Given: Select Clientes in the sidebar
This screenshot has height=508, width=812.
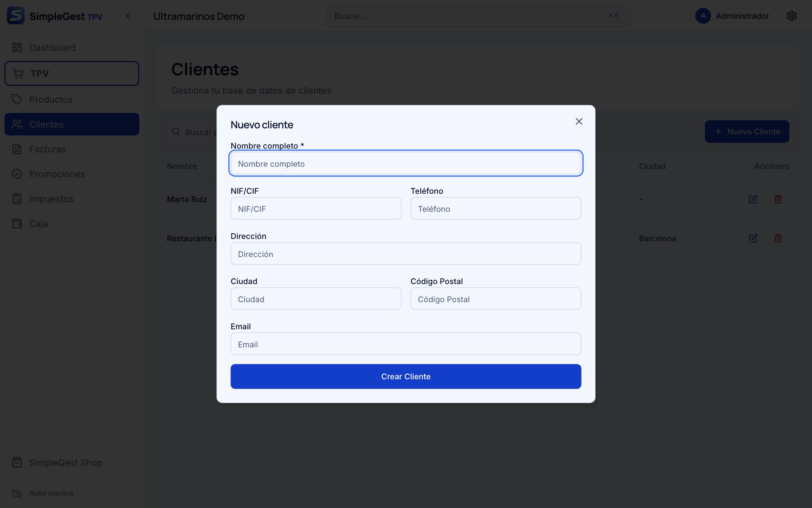Looking at the screenshot, I should (72, 124).
